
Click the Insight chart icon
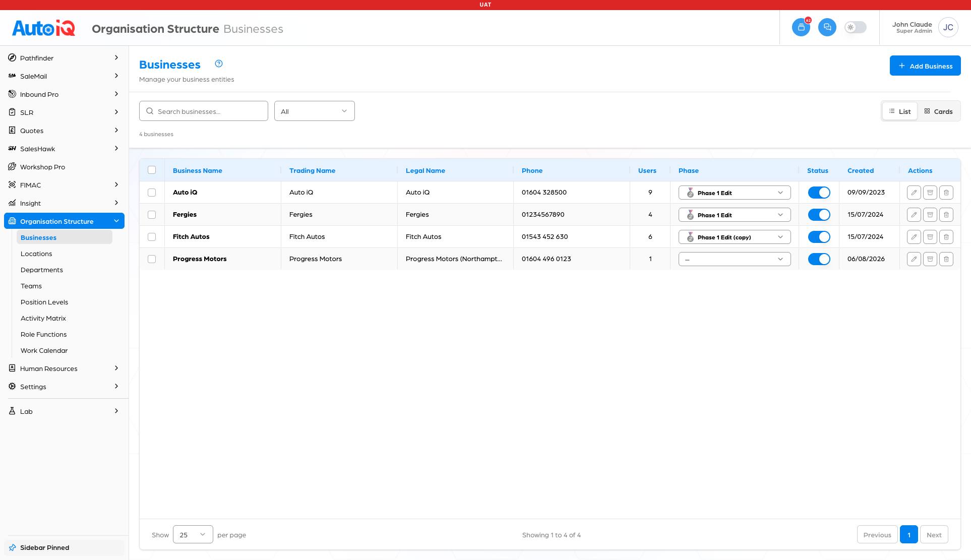click(x=12, y=203)
